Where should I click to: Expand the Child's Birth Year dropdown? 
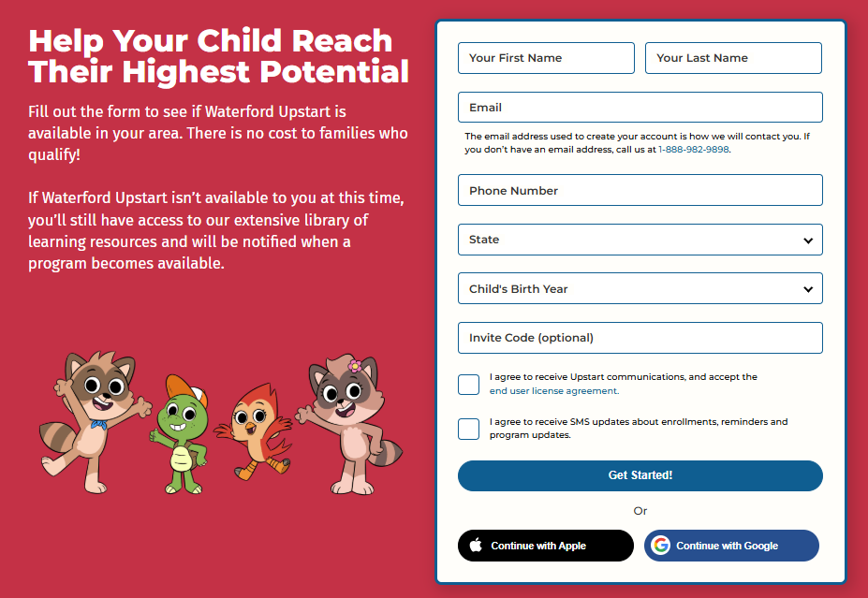click(640, 289)
